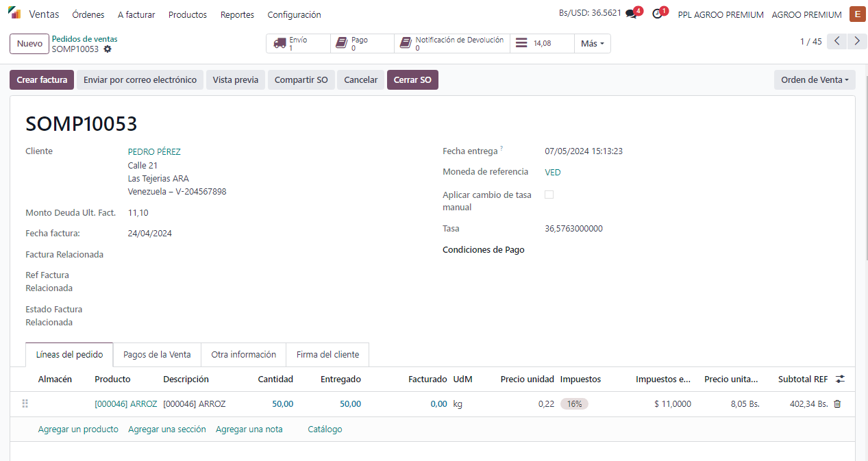Expand the Más dropdown
The width and height of the screenshot is (868, 461).
click(x=592, y=44)
